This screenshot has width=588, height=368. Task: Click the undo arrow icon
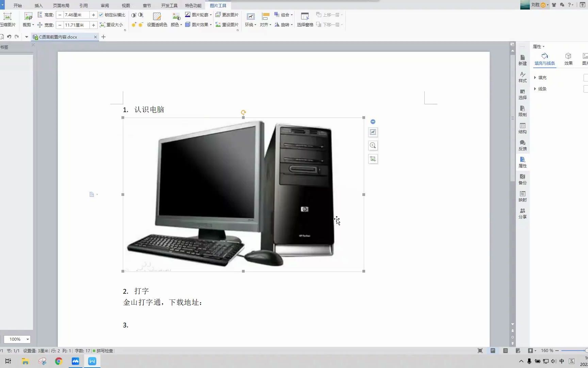[9, 37]
